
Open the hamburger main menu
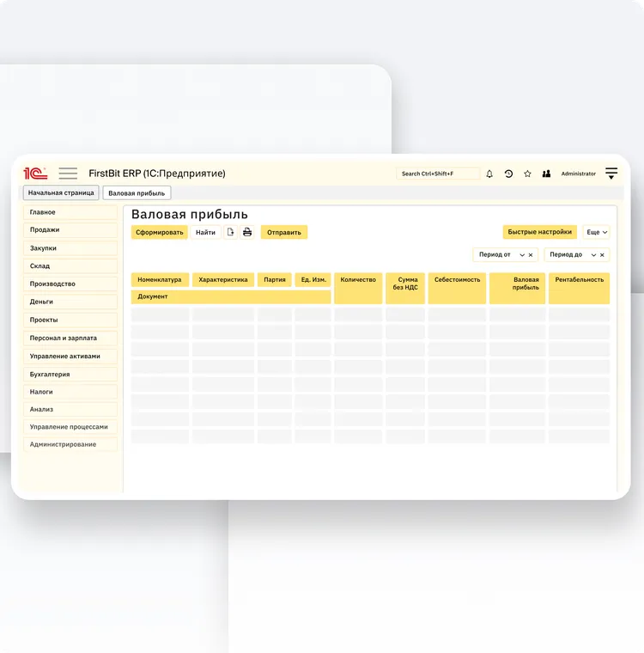[68, 174]
